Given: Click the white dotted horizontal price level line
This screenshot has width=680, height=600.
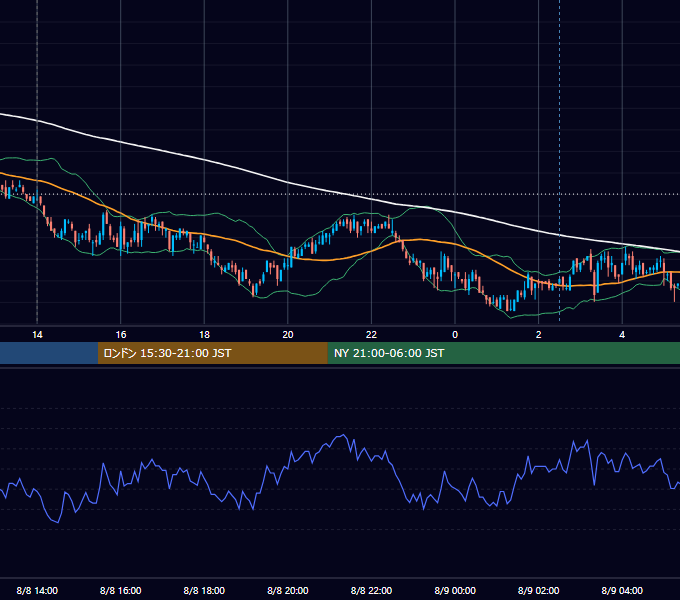Looking at the screenshot, I should point(340,194).
